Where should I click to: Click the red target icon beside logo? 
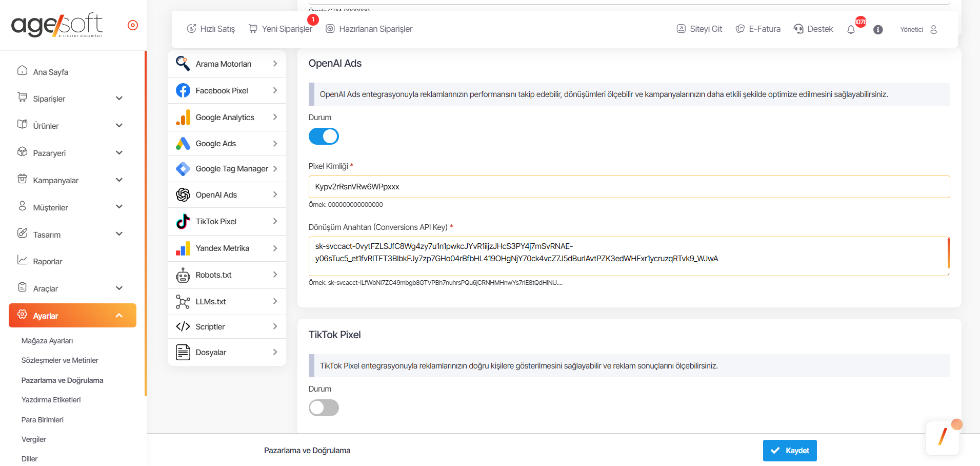click(133, 25)
